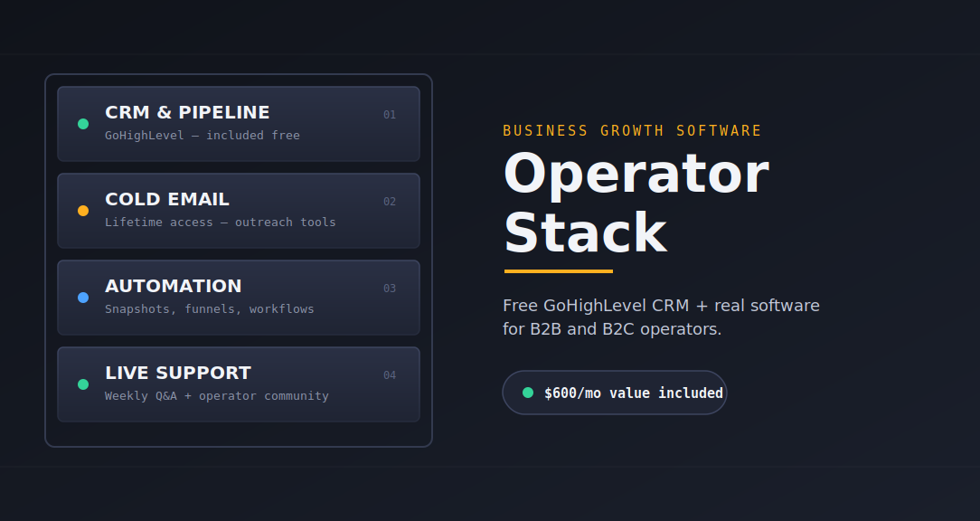This screenshot has height=521, width=980.
Task: Select the COLD EMAIL card heading
Action: (167, 200)
